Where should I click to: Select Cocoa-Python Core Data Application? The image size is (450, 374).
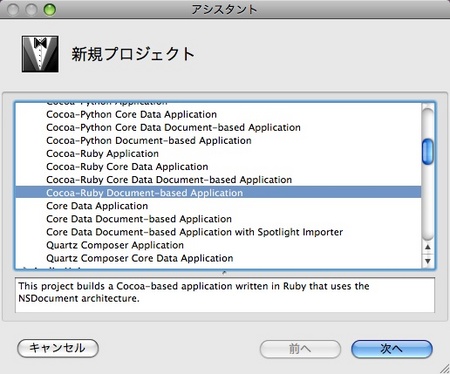tap(218, 114)
